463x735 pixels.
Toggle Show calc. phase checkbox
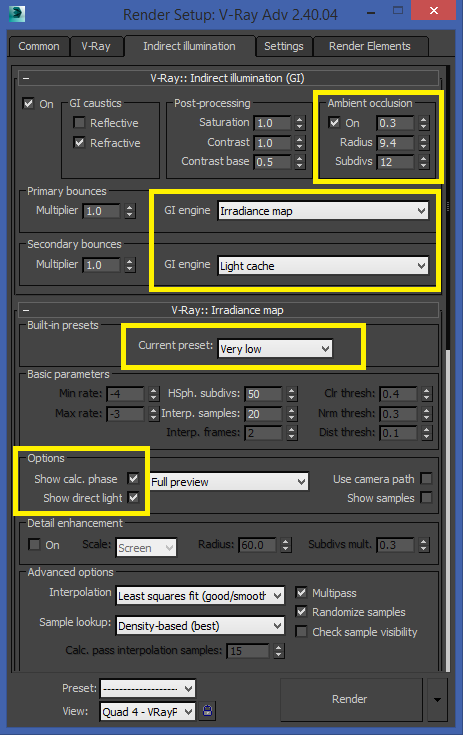coord(134,479)
